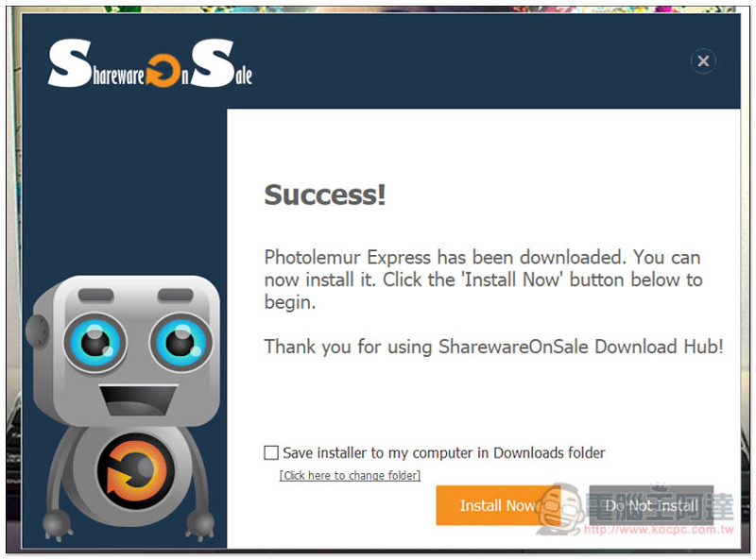Click the cartoon face watermark icon

tap(559, 509)
